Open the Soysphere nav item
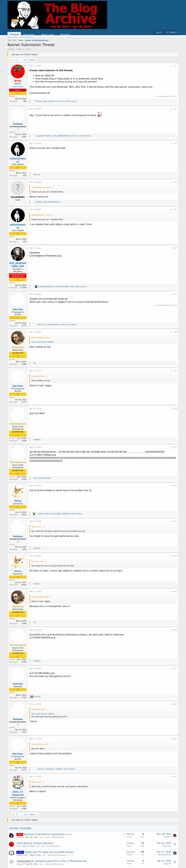Screen dimensions: 186x868 29,34
